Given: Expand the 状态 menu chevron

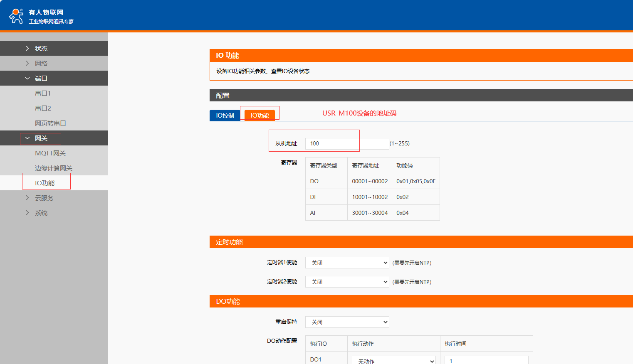Looking at the screenshot, I should [x=27, y=48].
